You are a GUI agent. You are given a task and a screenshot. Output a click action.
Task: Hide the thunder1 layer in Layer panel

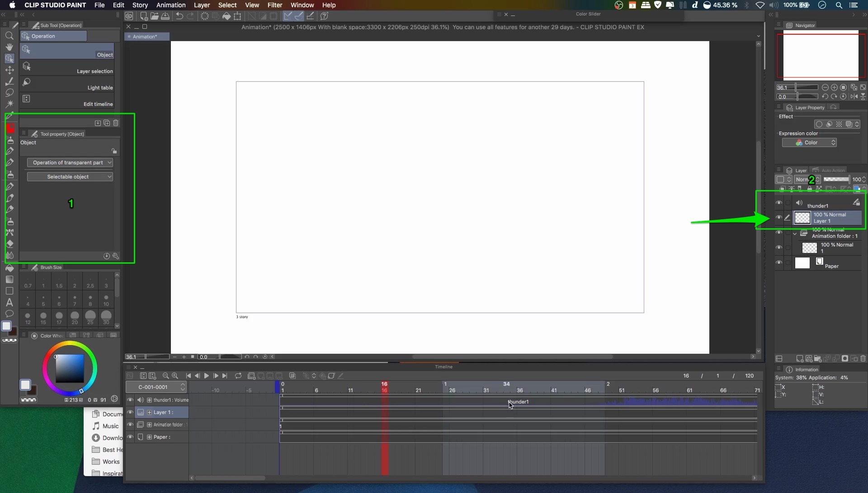[x=778, y=203]
